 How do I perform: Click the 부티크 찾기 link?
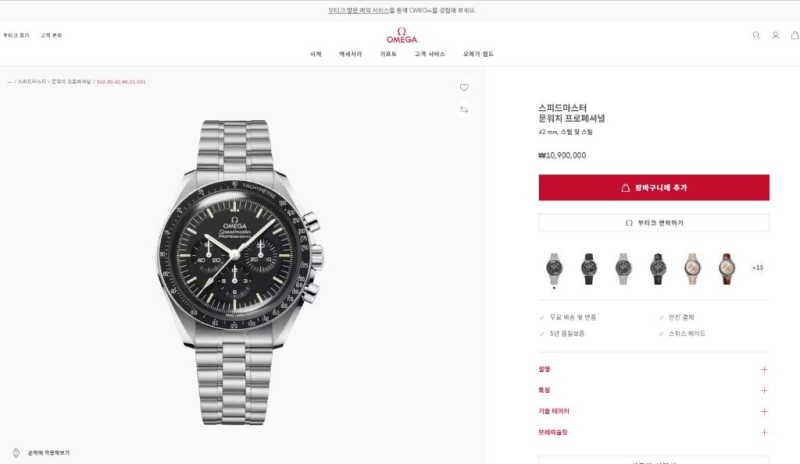pos(16,35)
